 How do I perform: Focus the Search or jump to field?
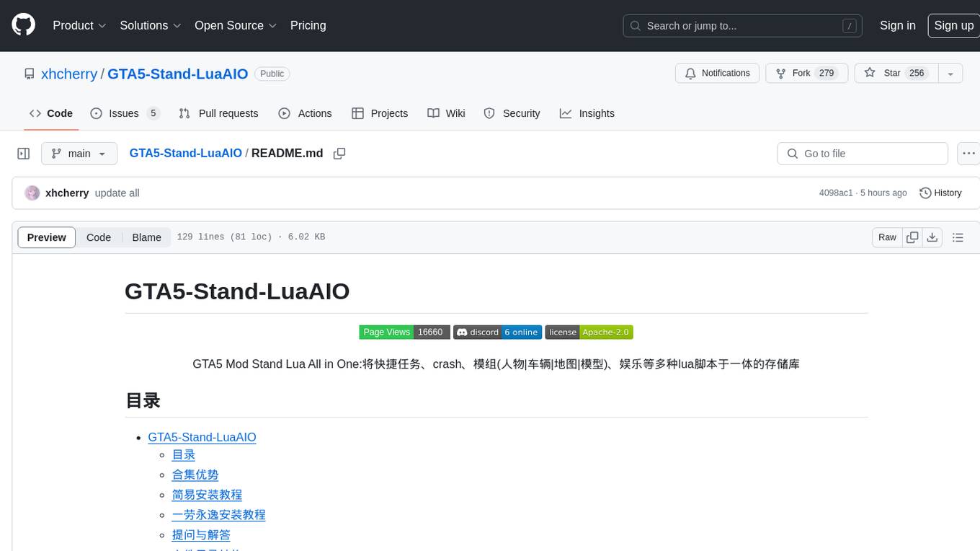[744, 26]
